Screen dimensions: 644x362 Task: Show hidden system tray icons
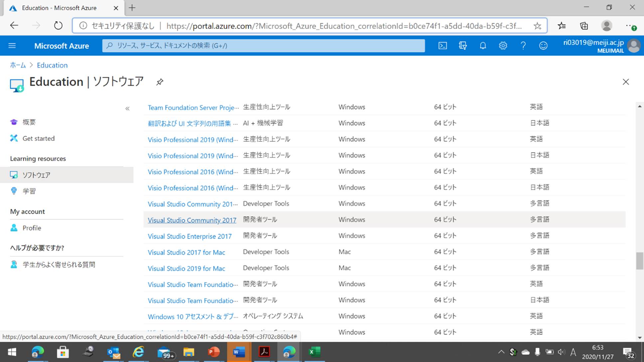pos(501,352)
